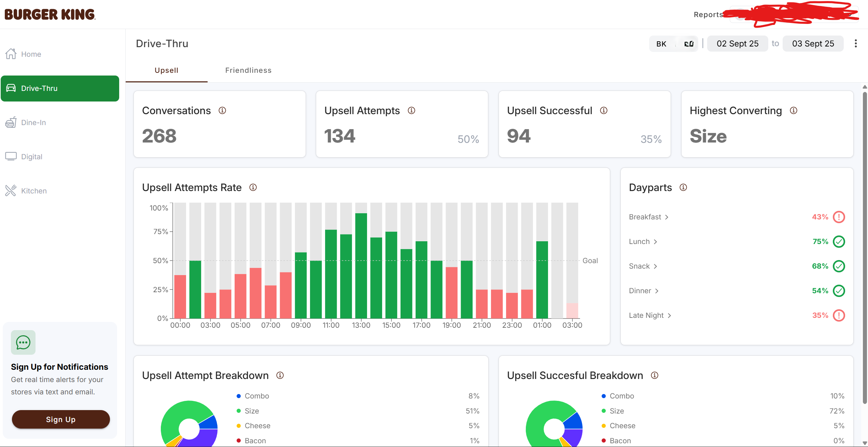The image size is (868, 447).
Task: Expand the Dinner daypart
Action: 644,291
